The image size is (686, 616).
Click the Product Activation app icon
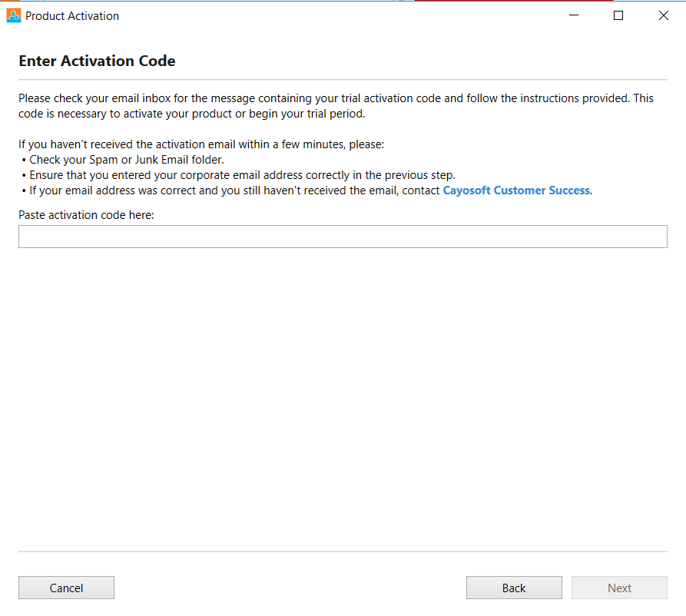(14, 16)
